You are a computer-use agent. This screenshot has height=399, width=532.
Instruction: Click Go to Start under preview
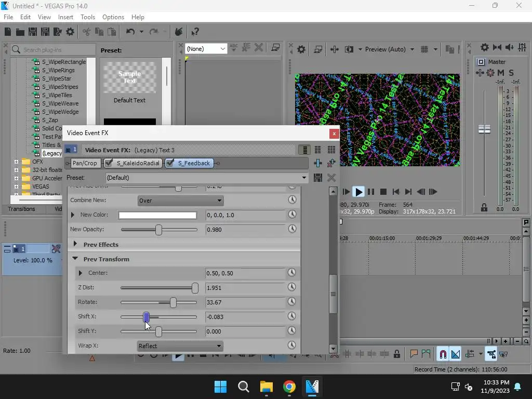point(395,192)
